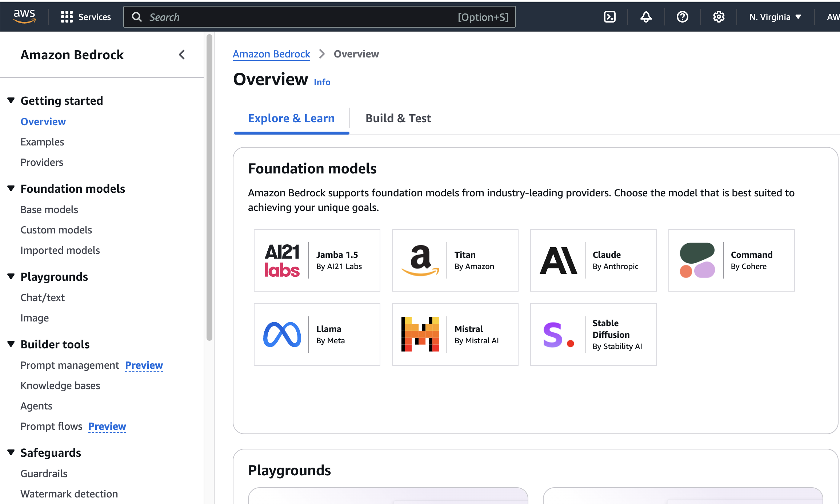Image resolution: width=840 pixels, height=504 pixels.
Task: Select the Claude model name
Action: [x=607, y=255]
